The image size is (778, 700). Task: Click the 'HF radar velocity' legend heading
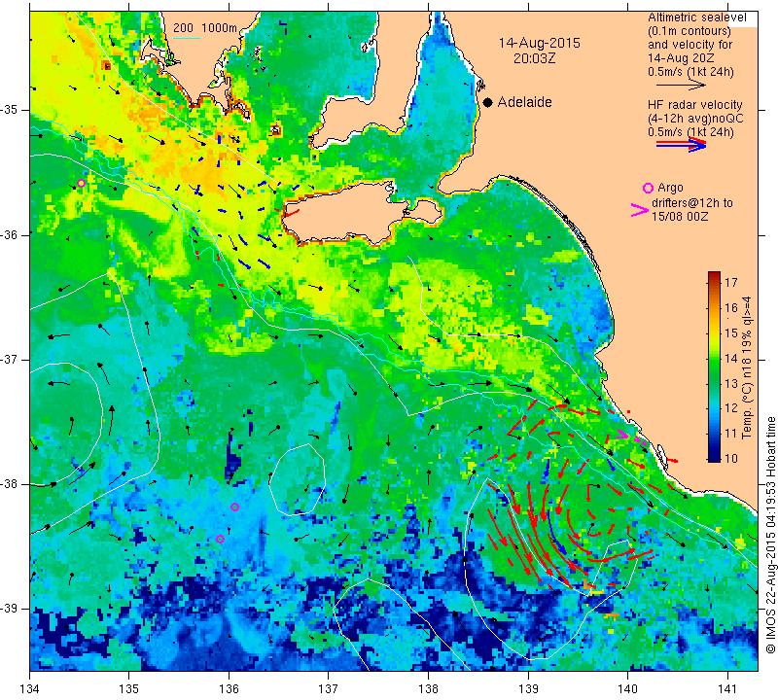(x=694, y=105)
